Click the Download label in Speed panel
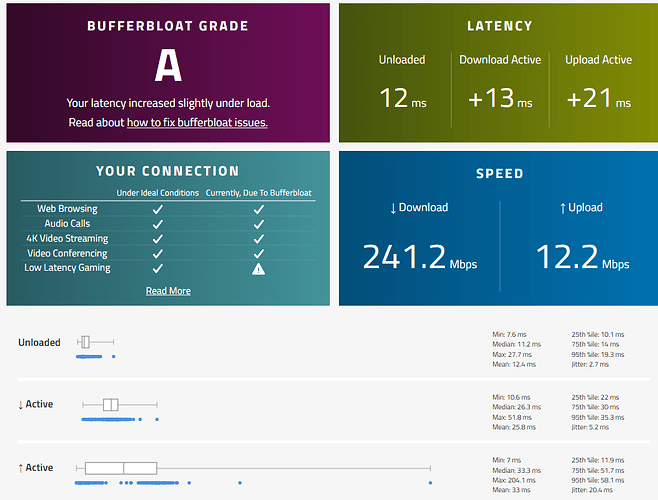Image resolution: width=658 pixels, height=500 pixels. (423, 207)
